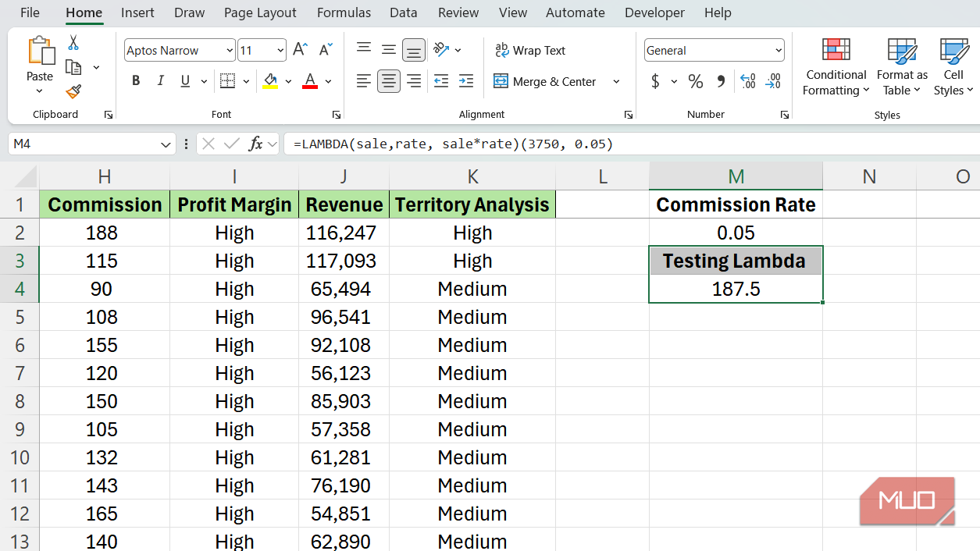The width and height of the screenshot is (980, 551).
Task: Toggle Underline formatting
Action: pos(185,81)
